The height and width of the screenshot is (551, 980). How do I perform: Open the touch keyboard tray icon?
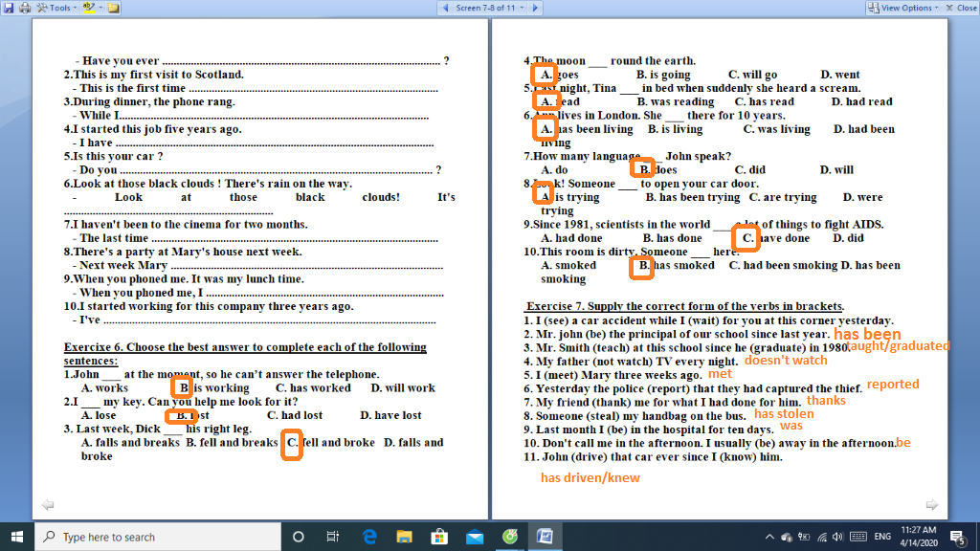858,537
